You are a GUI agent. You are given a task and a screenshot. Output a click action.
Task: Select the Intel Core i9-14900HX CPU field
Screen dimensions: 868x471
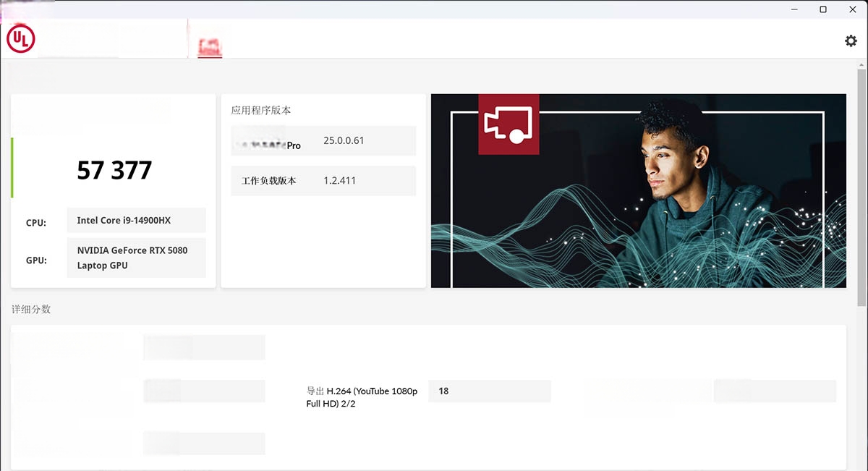point(136,220)
